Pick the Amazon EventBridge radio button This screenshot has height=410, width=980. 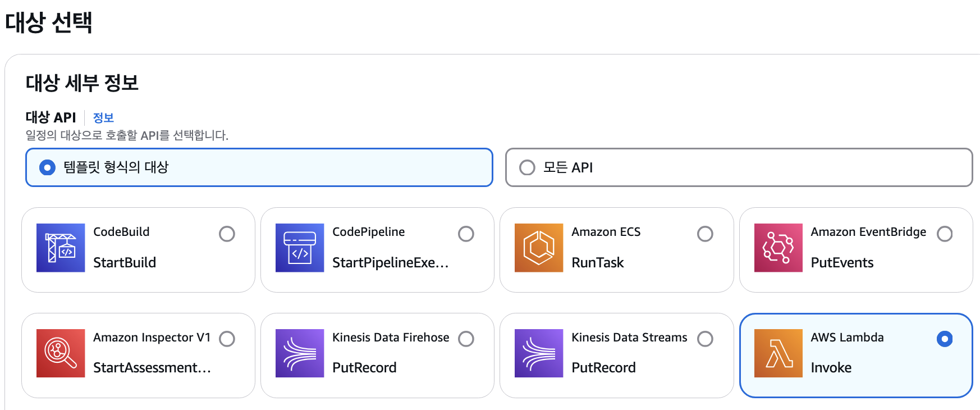(x=945, y=234)
